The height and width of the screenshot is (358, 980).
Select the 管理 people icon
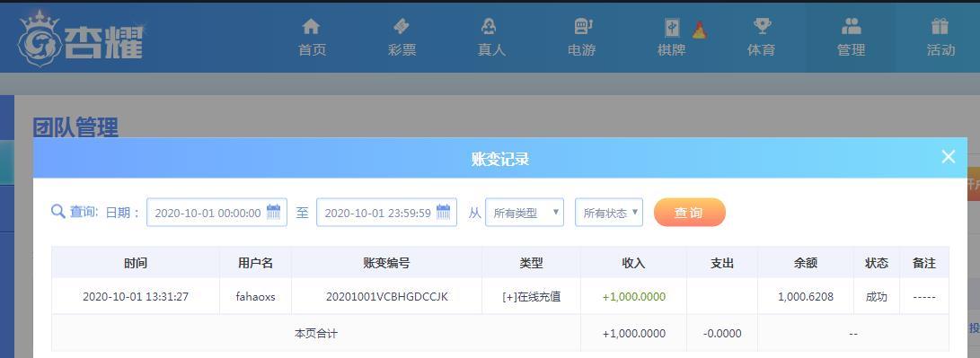pyautogui.click(x=852, y=26)
